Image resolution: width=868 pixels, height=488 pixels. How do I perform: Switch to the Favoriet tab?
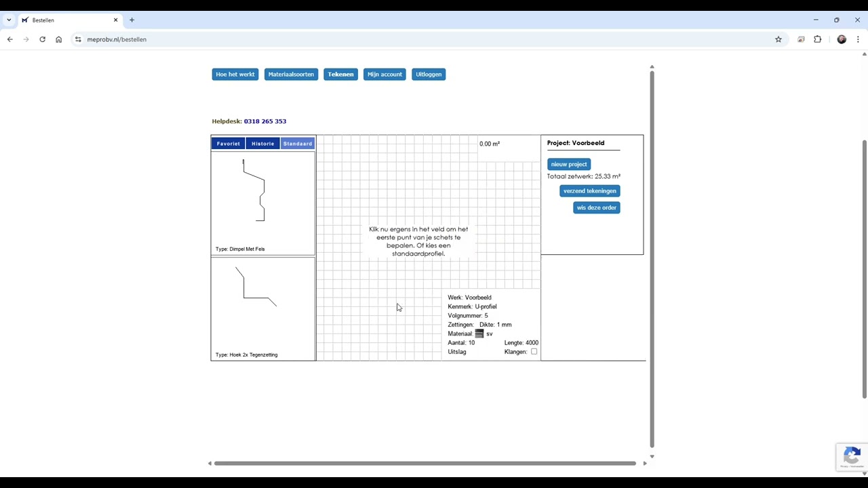[x=228, y=144]
